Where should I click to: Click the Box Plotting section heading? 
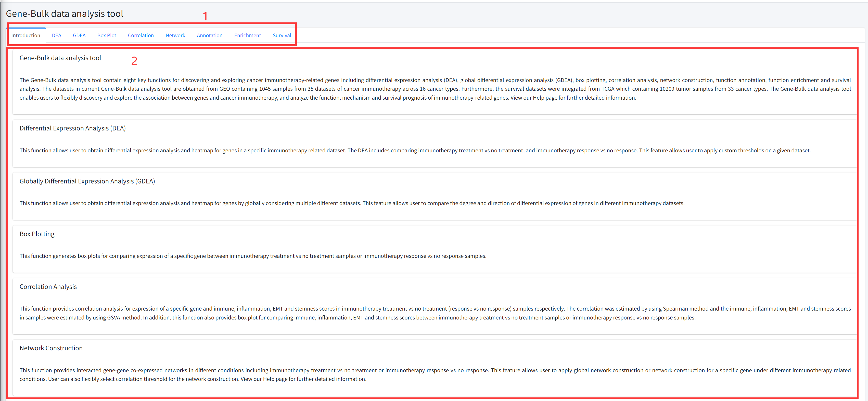(x=37, y=234)
